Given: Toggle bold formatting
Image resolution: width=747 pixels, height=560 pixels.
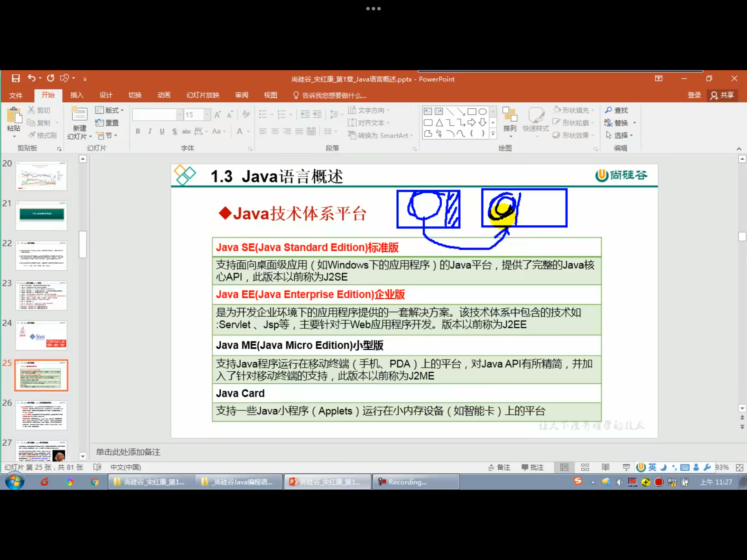Looking at the screenshot, I should [x=138, y=131].
